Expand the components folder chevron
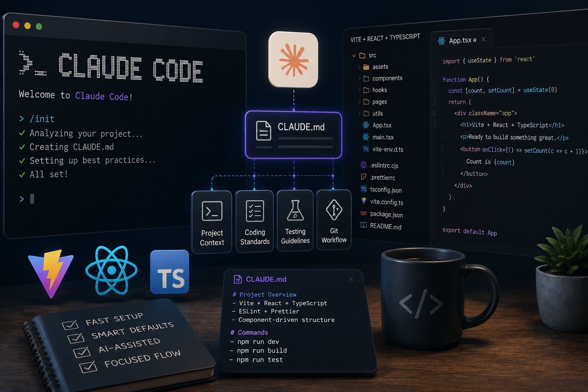588x392 pixels. [x=359, y=78]
